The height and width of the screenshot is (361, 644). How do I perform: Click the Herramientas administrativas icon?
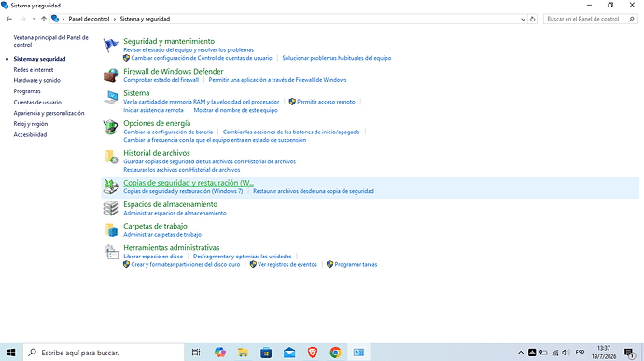[110, 252]
